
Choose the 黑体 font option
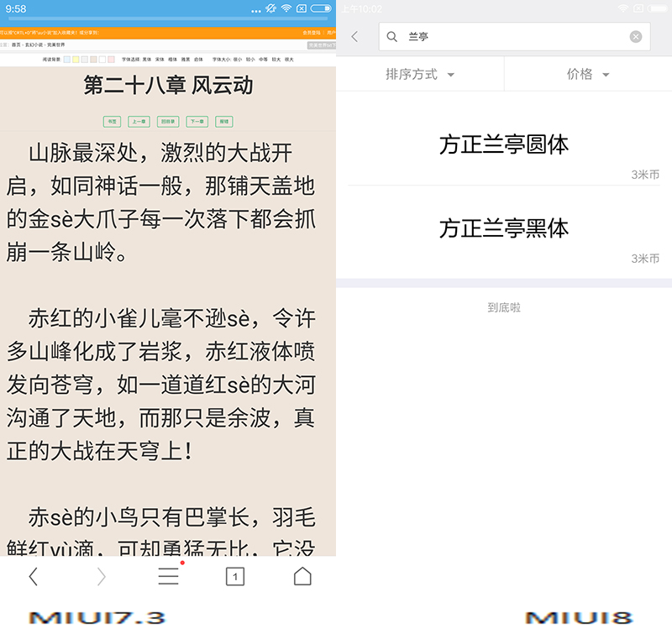point(146,60)
